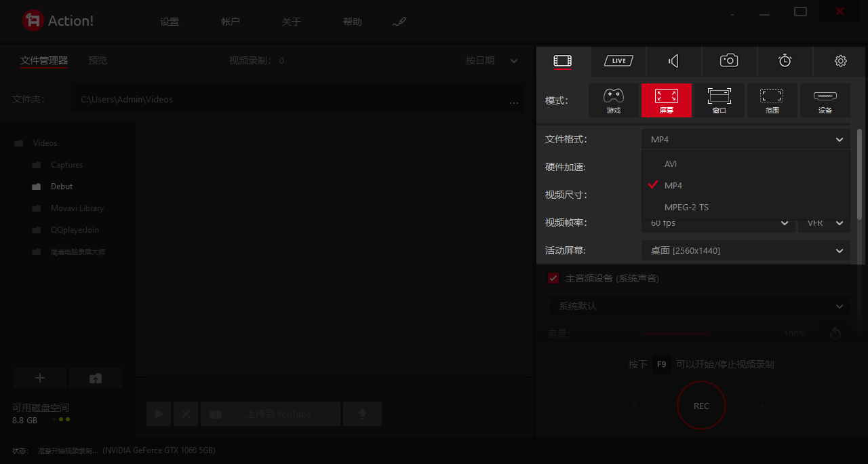
Task: Open the webcam capture panel via camera icon
Action: click(729, 60)
